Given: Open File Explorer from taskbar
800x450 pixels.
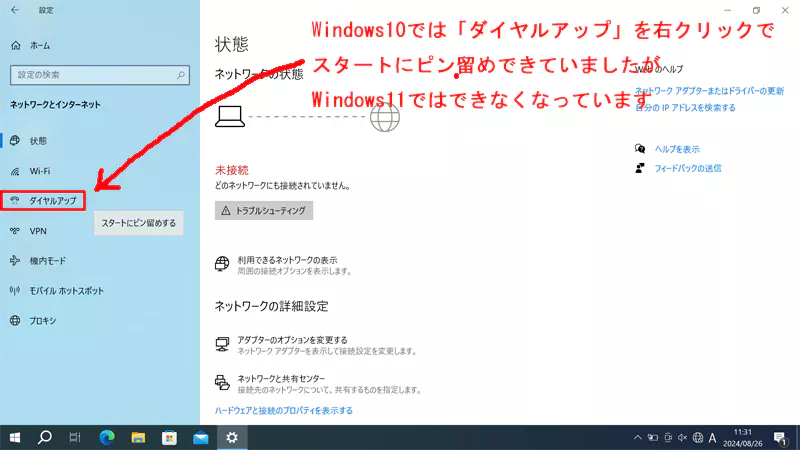Looking at the screenshot, I should tap(138, 438).
